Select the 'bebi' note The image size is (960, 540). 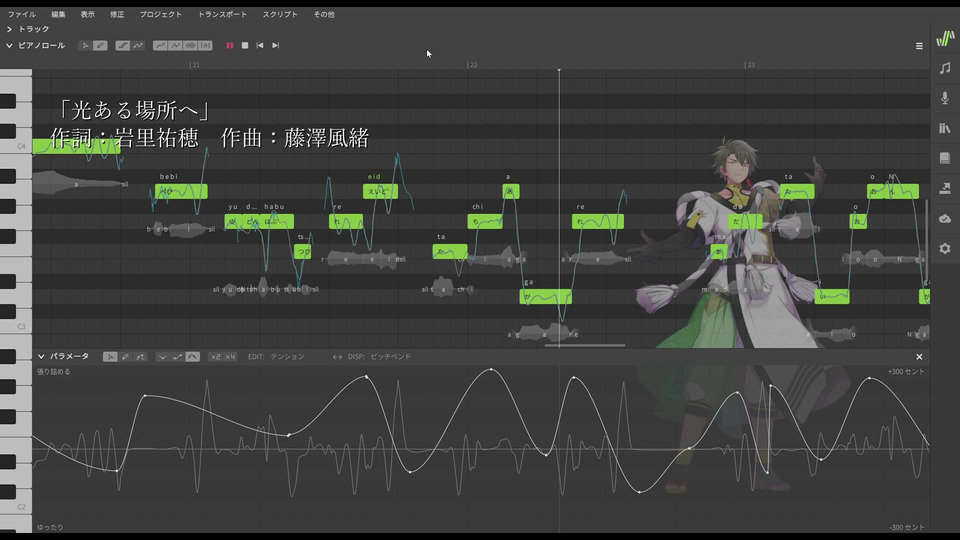[181, 191]
